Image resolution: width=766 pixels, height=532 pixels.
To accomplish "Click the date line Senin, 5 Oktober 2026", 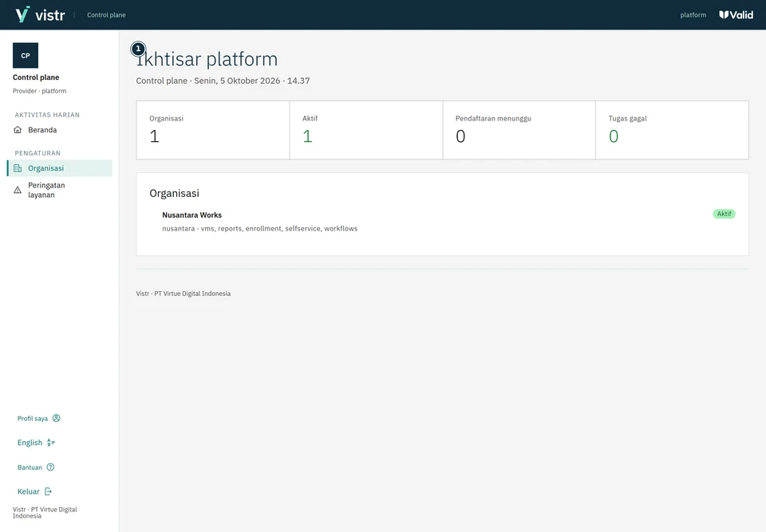I will (223, 81).
